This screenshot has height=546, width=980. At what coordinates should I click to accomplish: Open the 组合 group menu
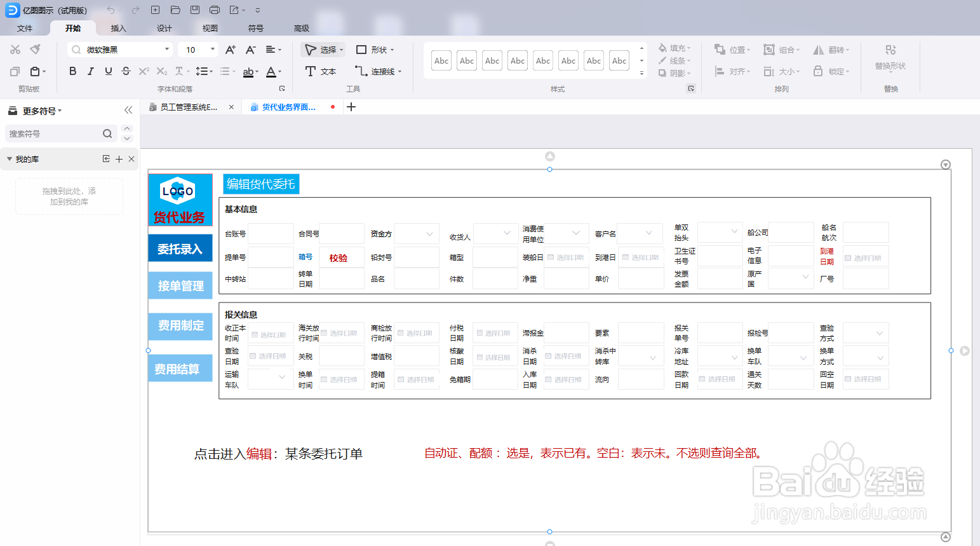click(x=782, y=50)
